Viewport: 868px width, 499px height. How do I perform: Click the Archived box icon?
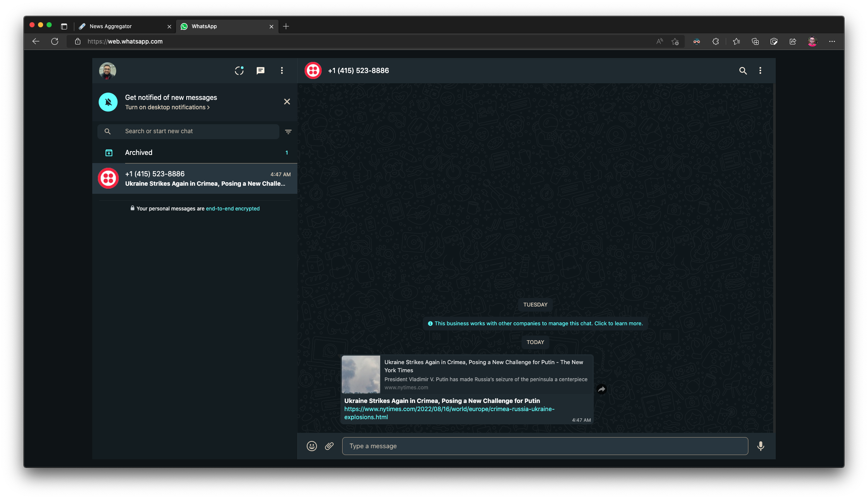(x=109, y=152)
